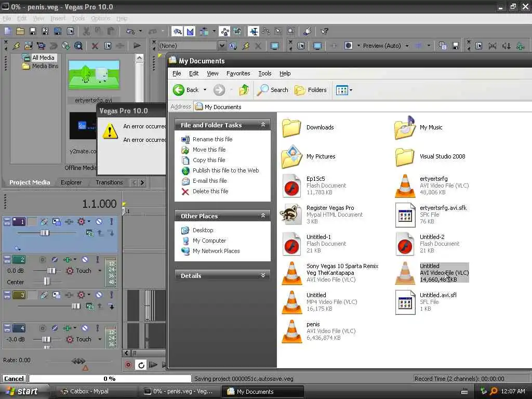The height and width of the screenshot is (399, 532).
Task: Switch to the Transitions tab in Vegas
Action: point(109,182)
